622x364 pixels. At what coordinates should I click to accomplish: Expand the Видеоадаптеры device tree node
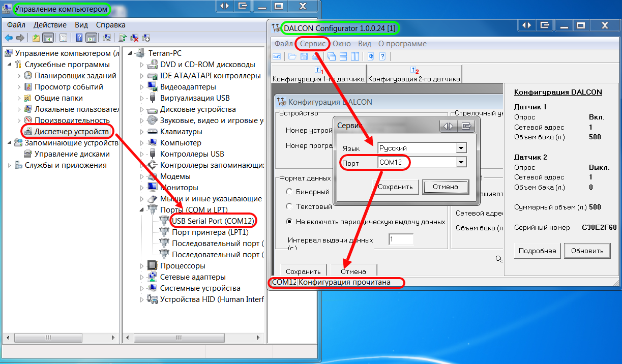tap(142, 87)
